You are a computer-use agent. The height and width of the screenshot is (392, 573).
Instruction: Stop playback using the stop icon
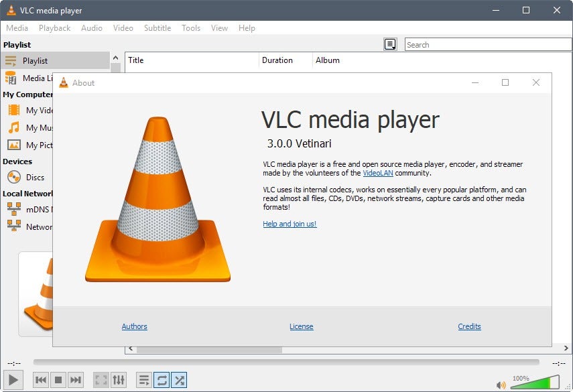click(58, 379)
